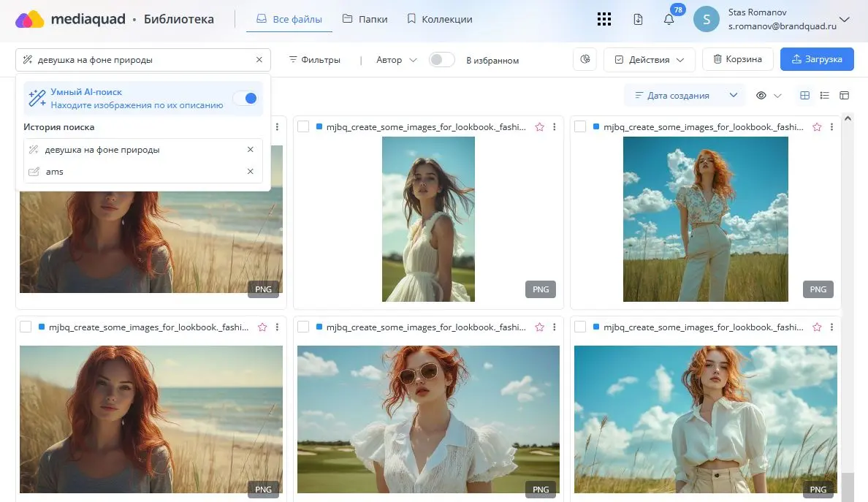
Task: Open the apps grid launcher icon
Action: tap(604, 20)
